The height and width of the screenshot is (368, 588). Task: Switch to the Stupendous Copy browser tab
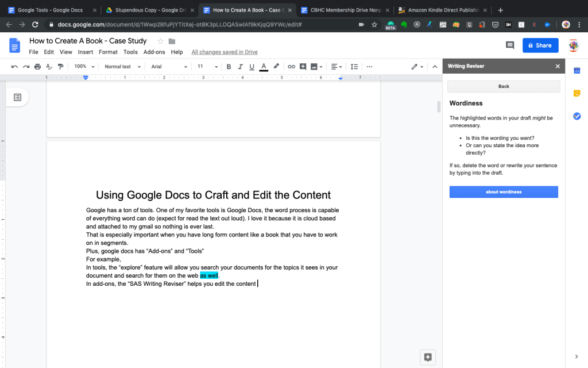tap(146, 10)
